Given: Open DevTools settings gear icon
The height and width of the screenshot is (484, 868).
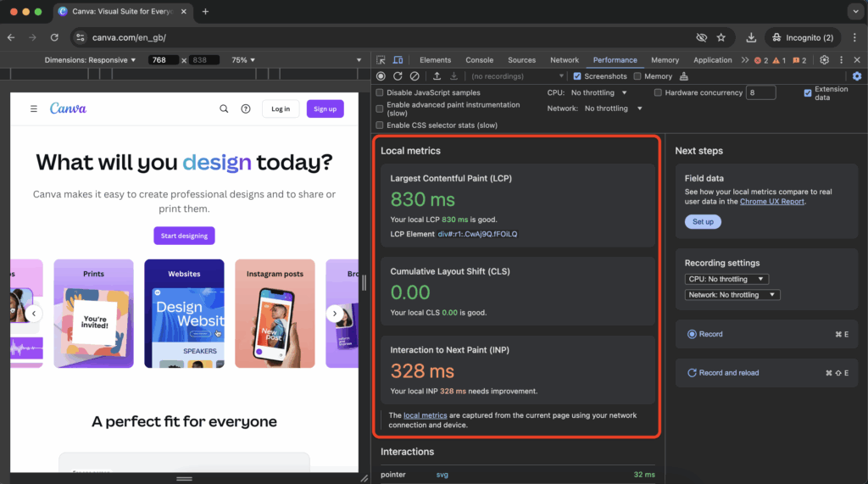Looking at the screenshot, I should pos(824,60).
